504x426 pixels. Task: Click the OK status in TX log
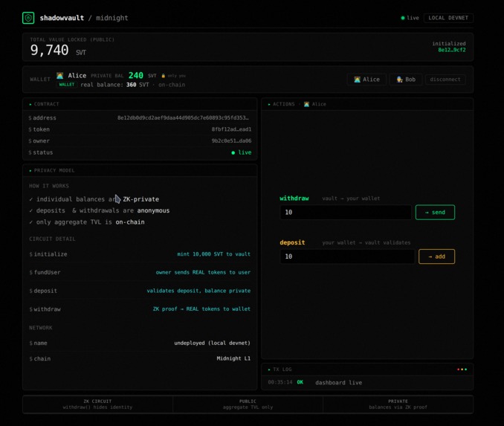coord(300,382)
